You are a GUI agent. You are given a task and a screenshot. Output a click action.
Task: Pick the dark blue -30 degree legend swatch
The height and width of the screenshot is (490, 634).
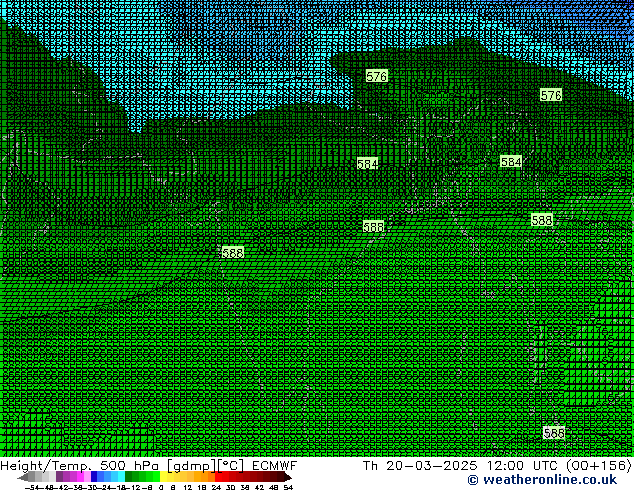[94, 476]
